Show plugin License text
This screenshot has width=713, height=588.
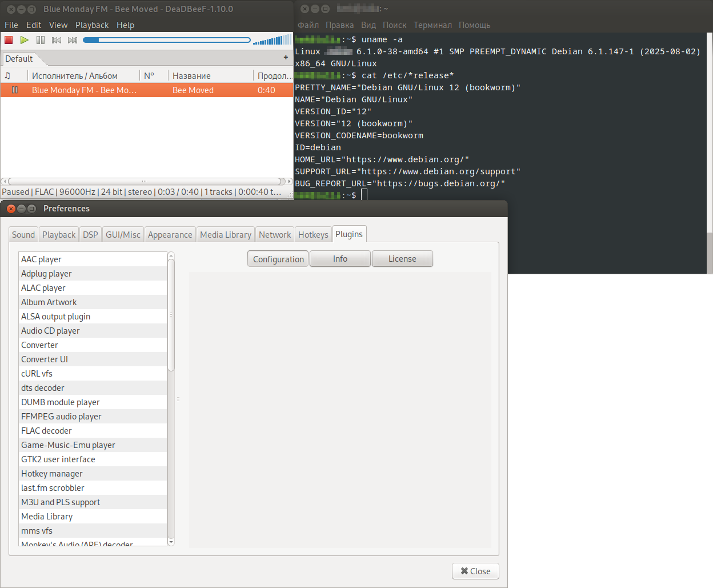click(402, 259)
